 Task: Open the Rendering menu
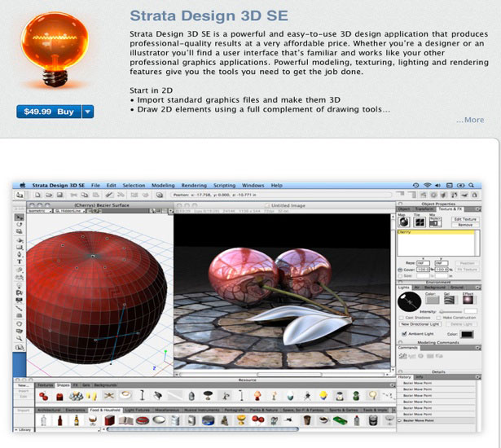point(194,186)
